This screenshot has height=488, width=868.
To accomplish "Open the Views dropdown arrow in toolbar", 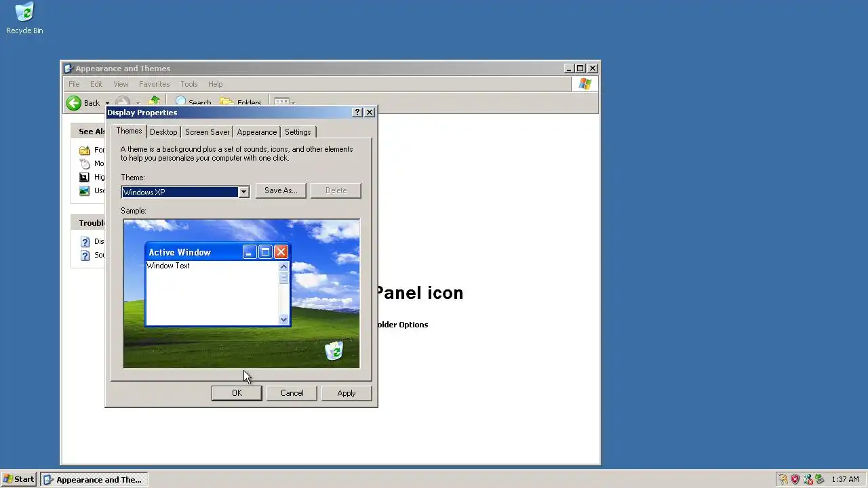I will pos(293,103).
